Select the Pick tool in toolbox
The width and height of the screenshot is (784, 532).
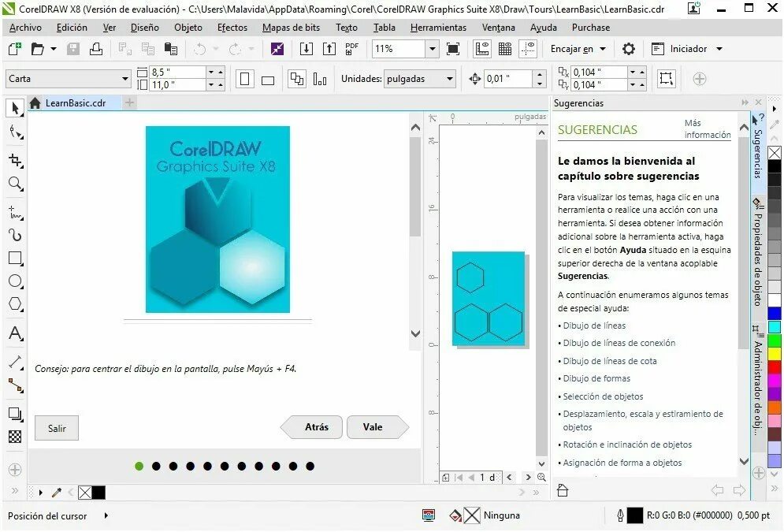pyautogui.click(x=15, y=108)
